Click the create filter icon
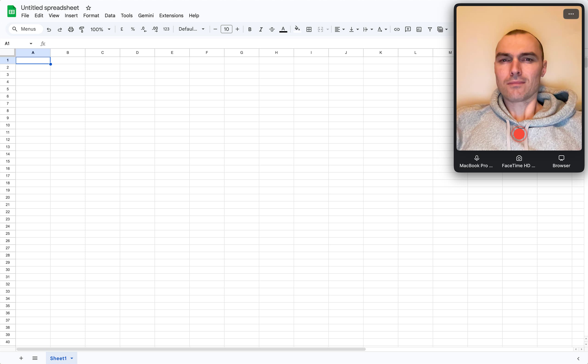This screenshot has width=588, height=364. pos(430,29)
